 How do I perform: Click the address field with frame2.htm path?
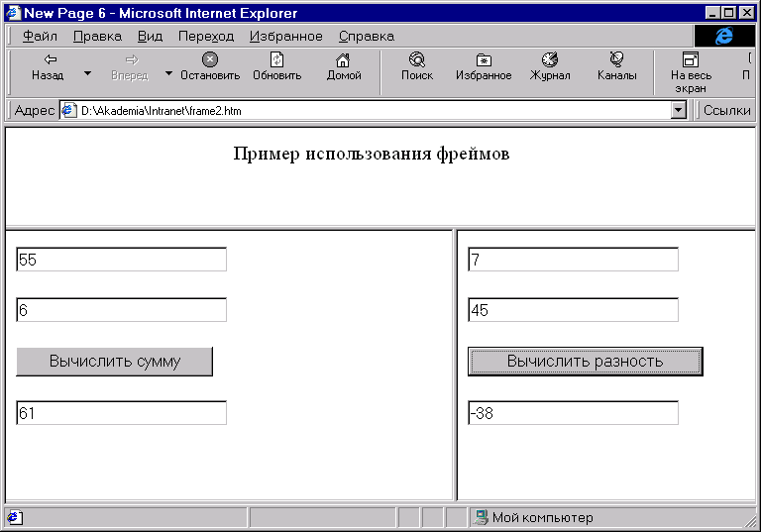(373, 111)
